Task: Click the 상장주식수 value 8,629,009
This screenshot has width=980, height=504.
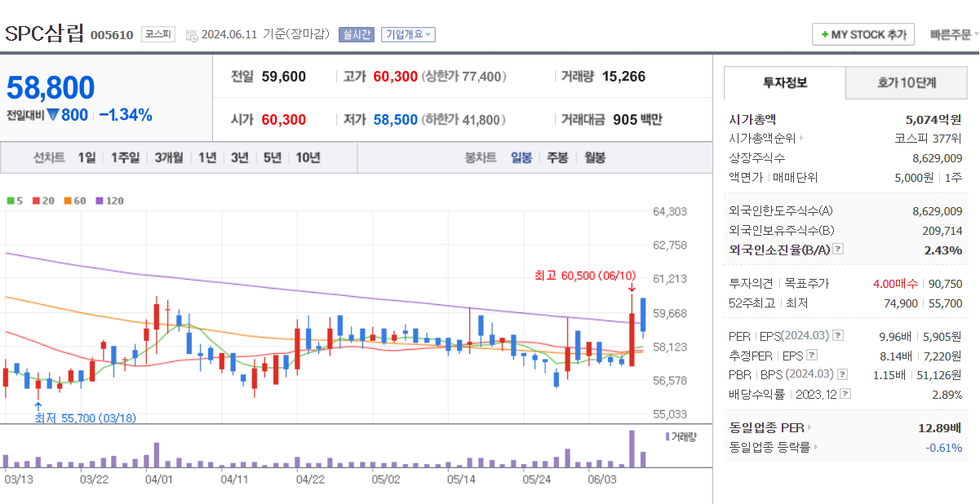Action: (x=938, y=158)
